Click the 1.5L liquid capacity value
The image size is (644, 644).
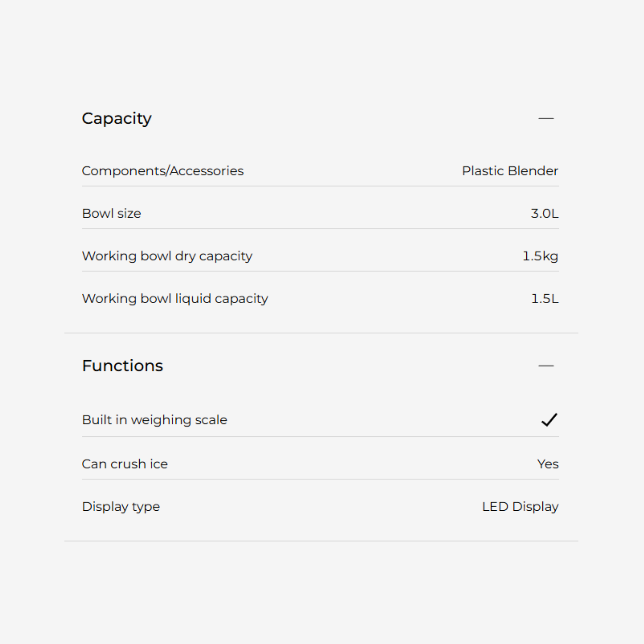[x=544, y=299]
